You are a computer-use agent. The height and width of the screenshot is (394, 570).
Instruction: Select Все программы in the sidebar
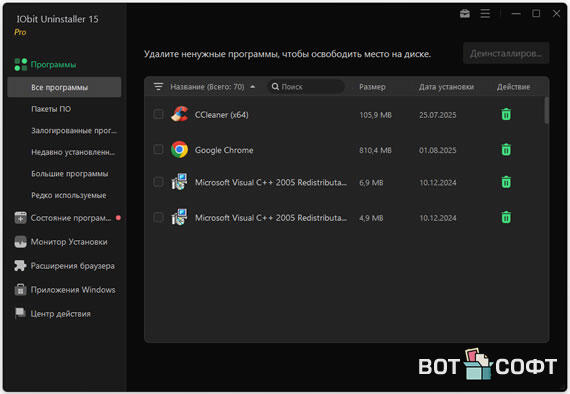tap(64, 87)
